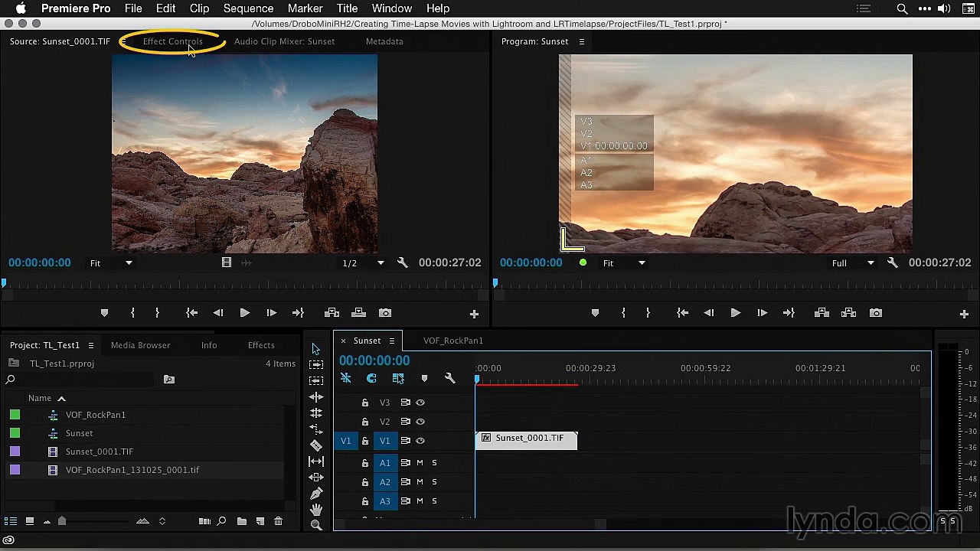Viewport: 980px width, 551px height.
Task: Hide track V2 with eye icon
Action: (x=420, y=422)
